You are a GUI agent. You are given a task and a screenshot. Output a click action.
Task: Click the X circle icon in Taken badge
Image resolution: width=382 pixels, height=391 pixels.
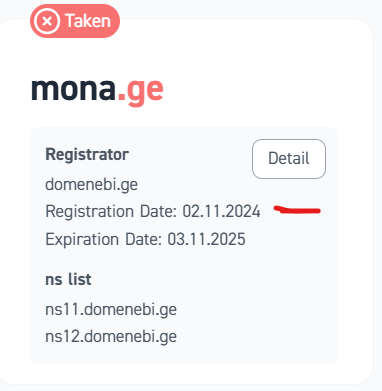click(x=47, y=21)
